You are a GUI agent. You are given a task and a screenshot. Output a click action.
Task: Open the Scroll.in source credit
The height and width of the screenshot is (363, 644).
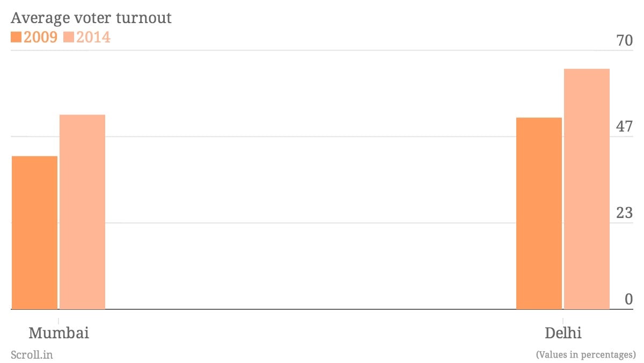click(32, 354)
